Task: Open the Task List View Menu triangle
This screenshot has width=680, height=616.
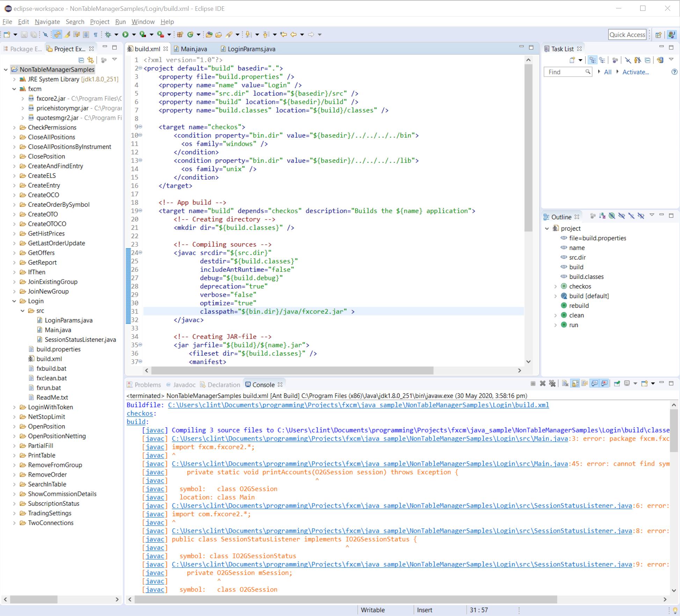Action: pos(671,60)
